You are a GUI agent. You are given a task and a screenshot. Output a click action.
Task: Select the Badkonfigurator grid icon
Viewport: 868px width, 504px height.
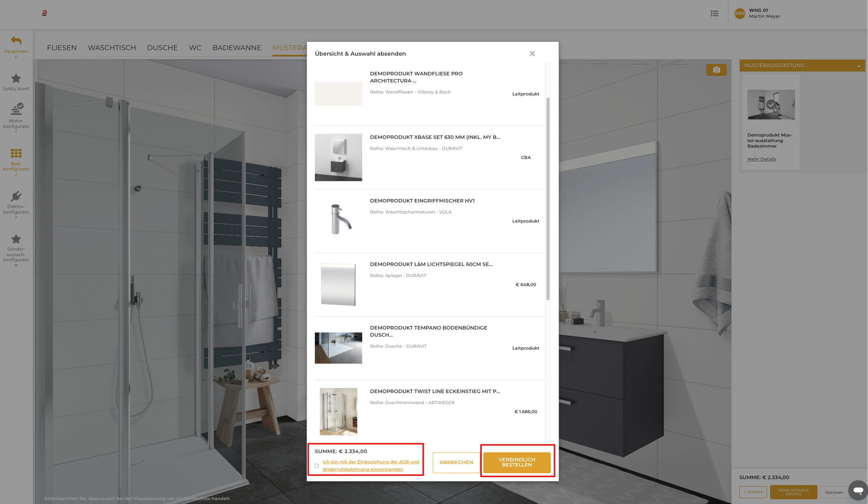coord(16,153)
